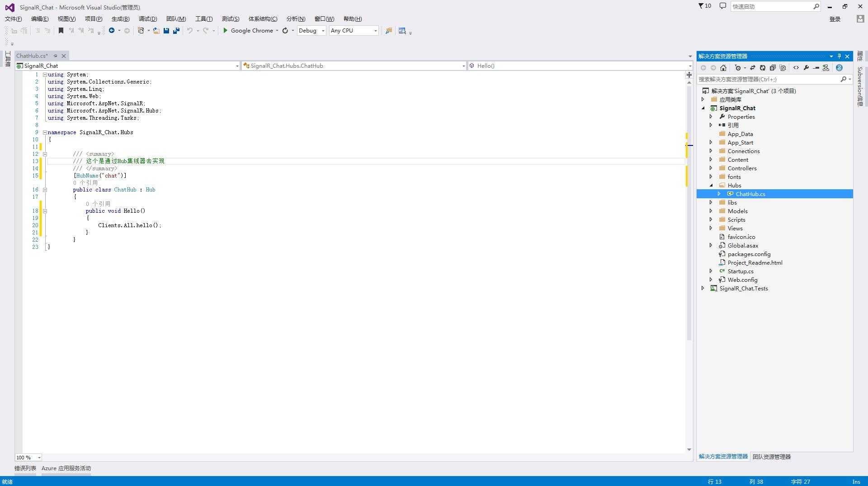Focus the Solution Explorer search field
This screenshot has height=486, width=868.
click(x=775, y=79)
